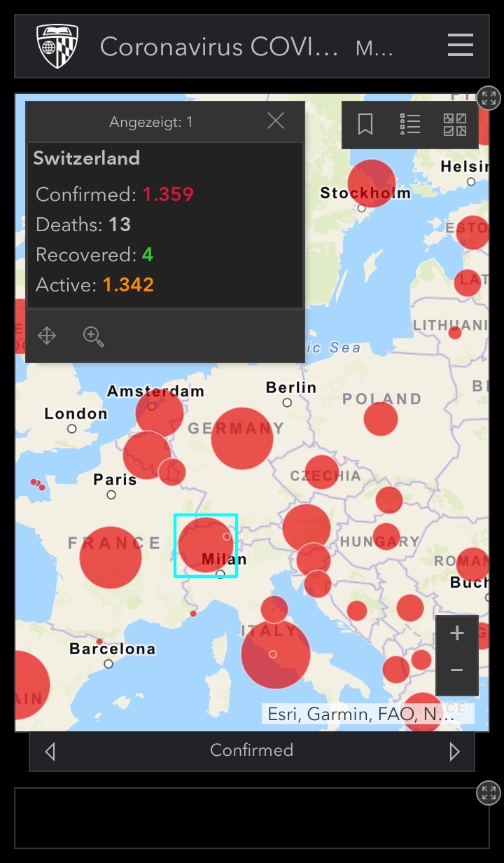Select Germany's red case circle
Viewport: 504px width, 863px height.
241,439
